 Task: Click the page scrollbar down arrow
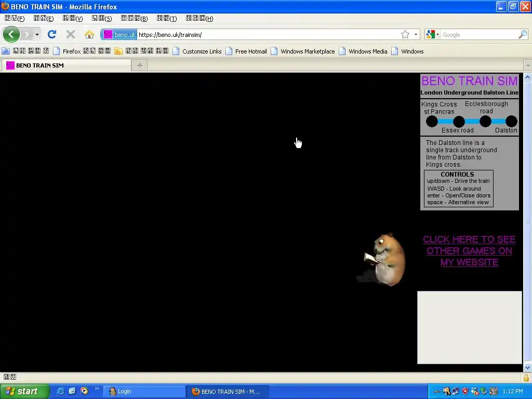527,367
